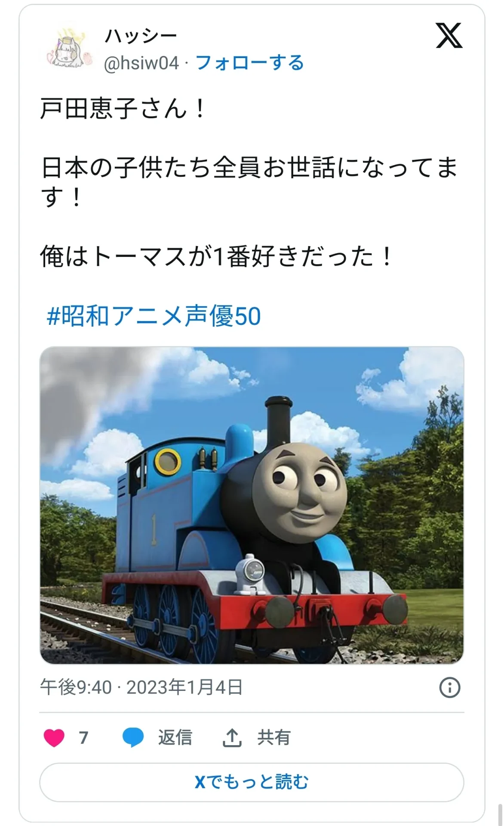
Task: Open the X logo link
Action: click(x=449, y=35)
